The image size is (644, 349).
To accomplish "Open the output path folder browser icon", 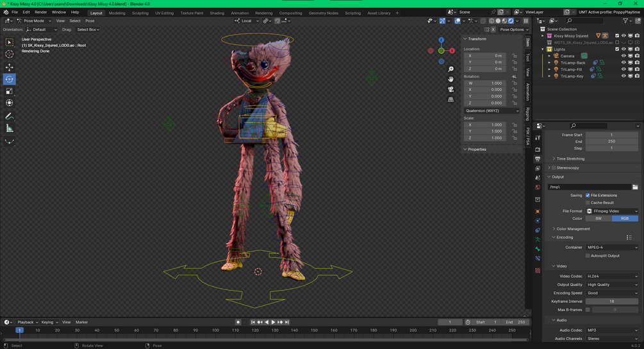I will 635,187.
